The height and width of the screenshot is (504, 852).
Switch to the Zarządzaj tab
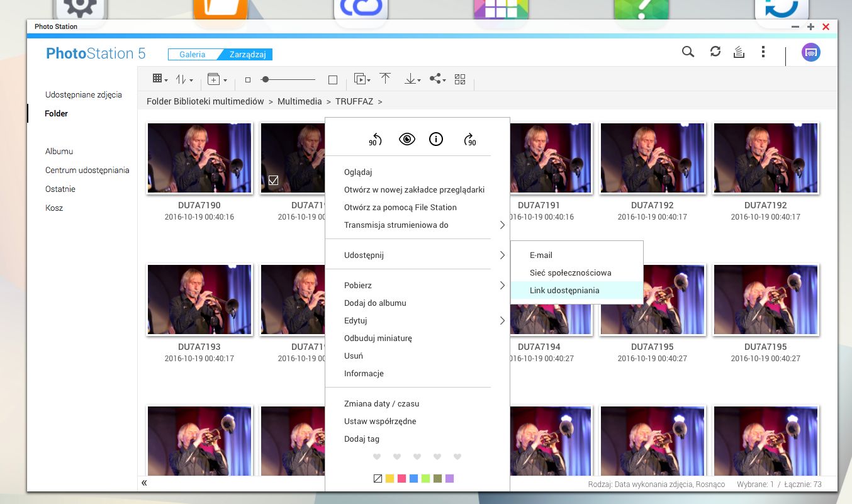(247, 54)
